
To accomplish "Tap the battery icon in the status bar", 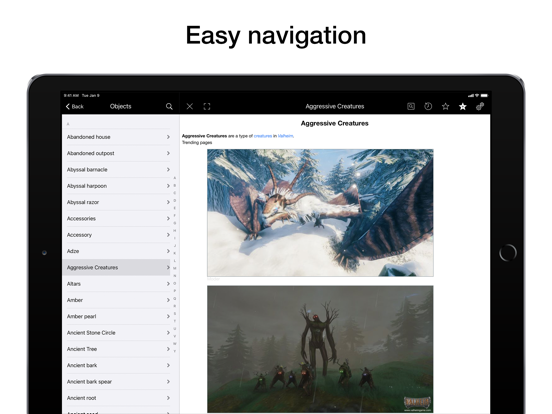I will click(x=484, y=95).
